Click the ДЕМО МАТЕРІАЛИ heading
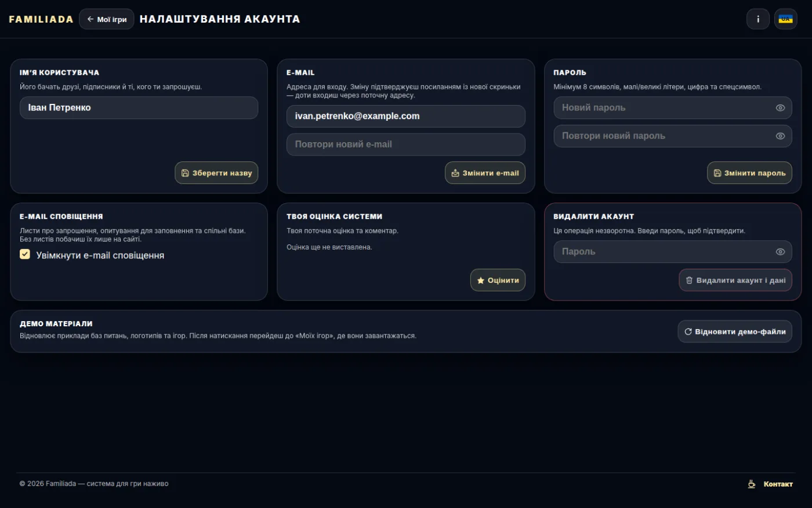Viewport: 812px width, 508px height. click(x=56, y=324)
